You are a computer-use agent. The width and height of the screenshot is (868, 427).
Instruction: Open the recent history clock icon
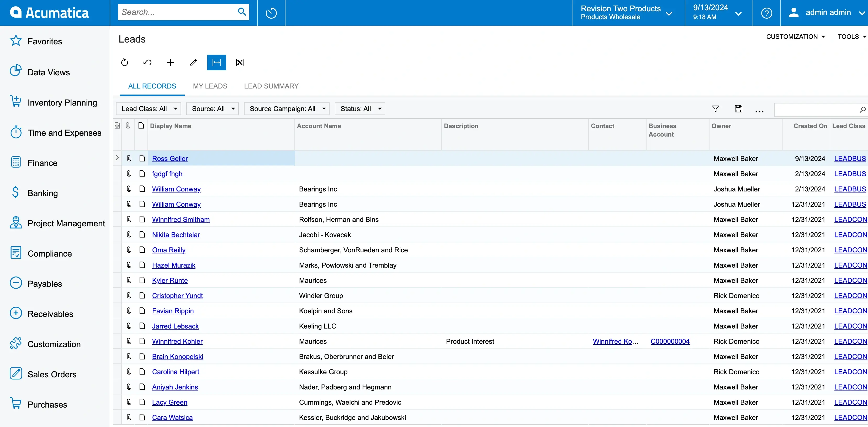[271, 13]
